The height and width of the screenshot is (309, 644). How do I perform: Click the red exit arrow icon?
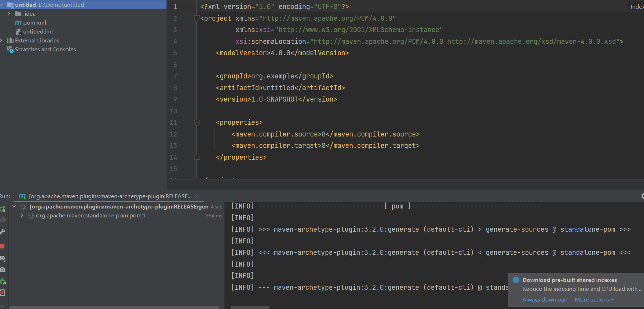tap(2, 293)
